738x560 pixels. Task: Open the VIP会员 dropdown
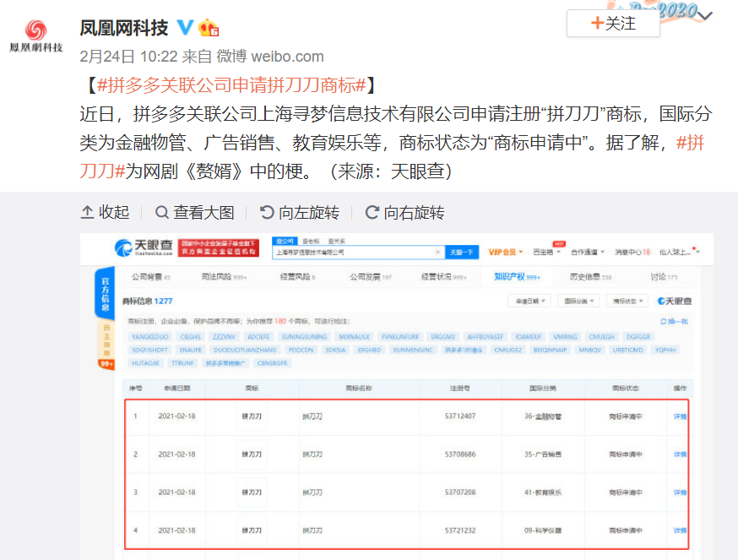(x=506, y=252)
